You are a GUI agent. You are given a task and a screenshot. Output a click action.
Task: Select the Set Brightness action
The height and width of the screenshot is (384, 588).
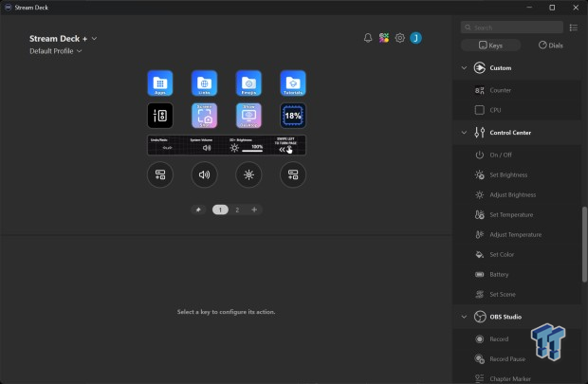click(518, 174)
